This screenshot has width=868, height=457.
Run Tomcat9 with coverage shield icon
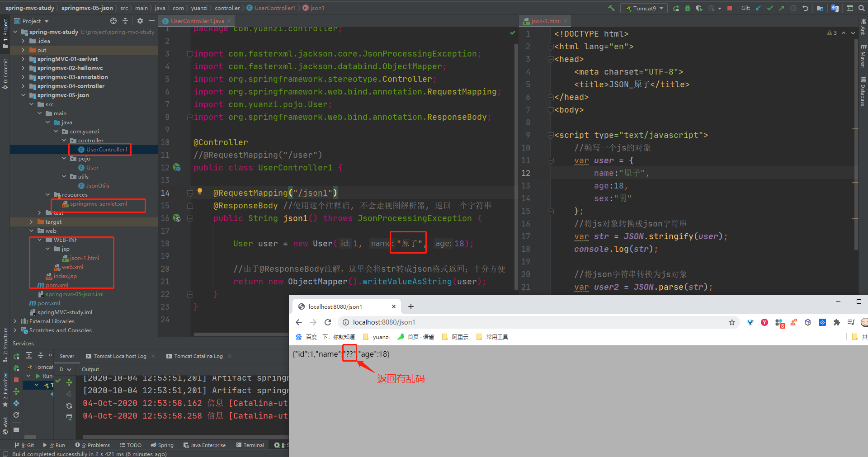pos(699,8)
